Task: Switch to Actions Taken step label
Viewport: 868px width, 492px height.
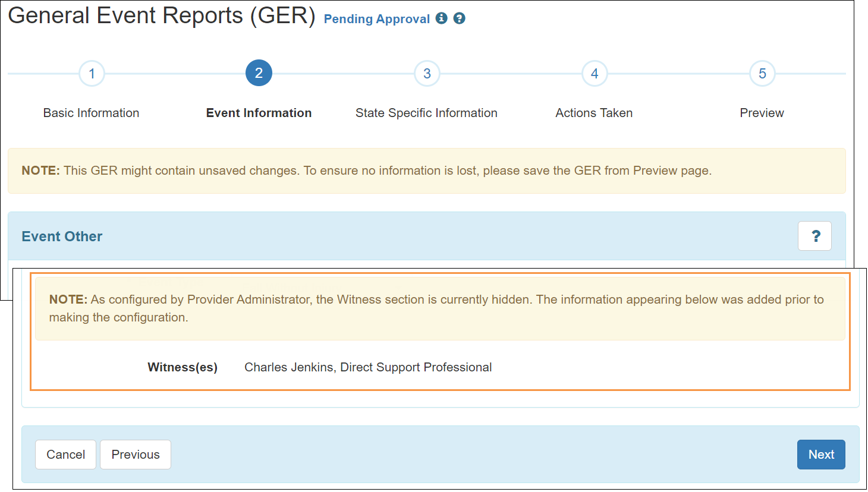Action: point(594,113)
